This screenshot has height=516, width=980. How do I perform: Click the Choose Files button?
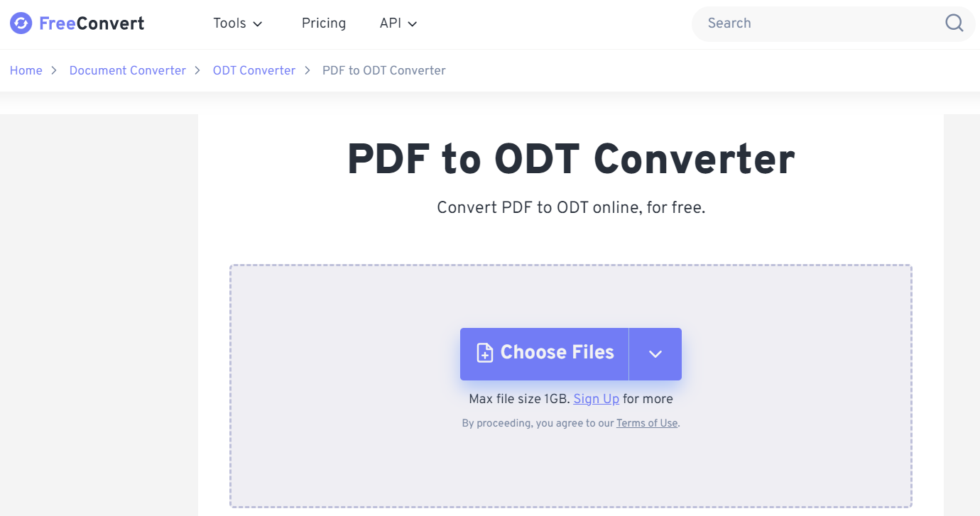pyautogui.click(x=544, y=353)
